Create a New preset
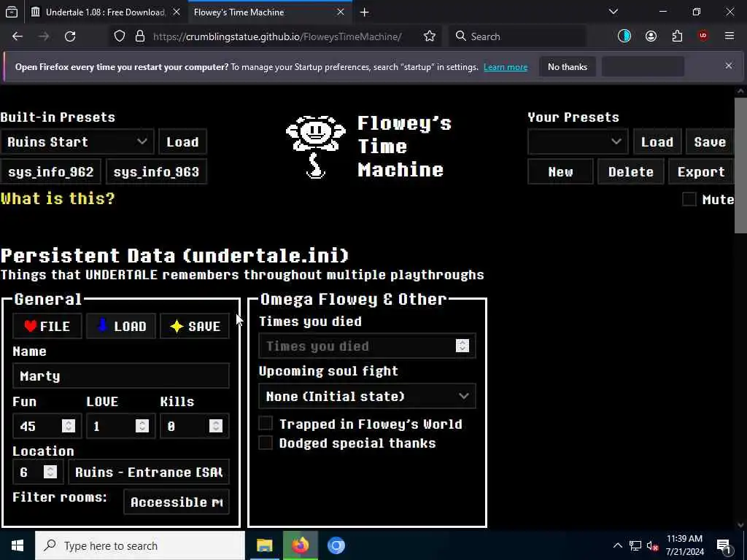The image size is (747, 560). pos(560,172)
